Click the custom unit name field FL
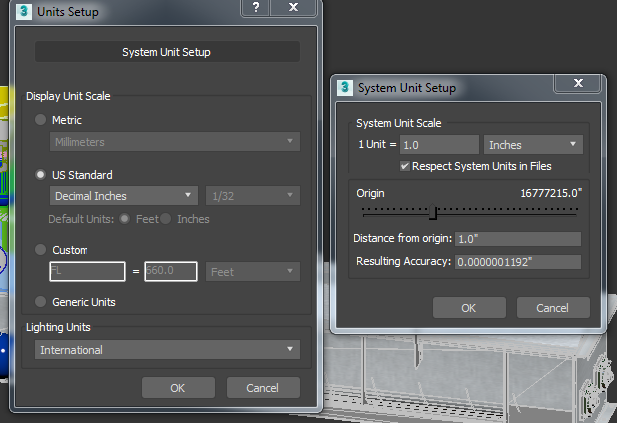 (x=87, y=271)
